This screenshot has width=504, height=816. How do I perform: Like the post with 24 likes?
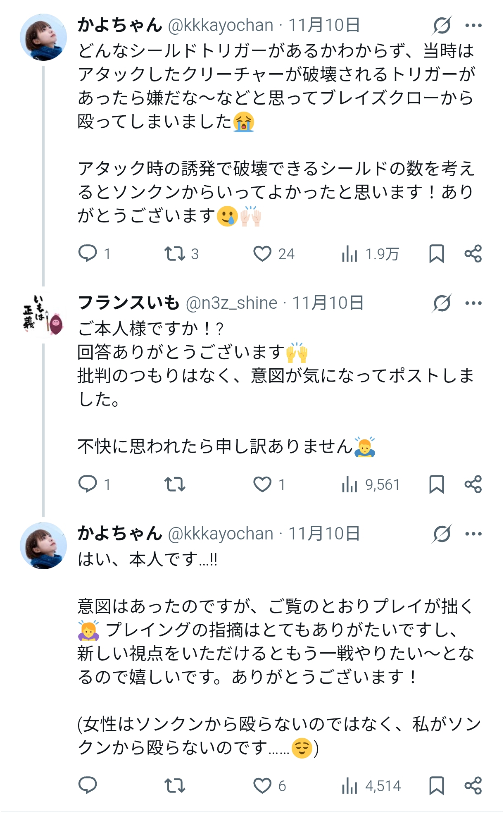(x=262, y=253)
